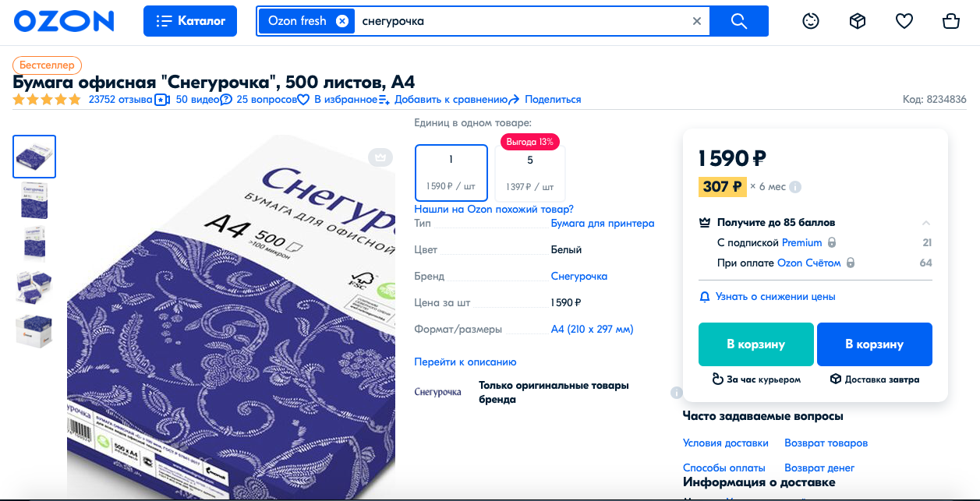The width and height of the screenshot is (980, 501).
Task: Click the search magnifier button
Action: point(739,21)
